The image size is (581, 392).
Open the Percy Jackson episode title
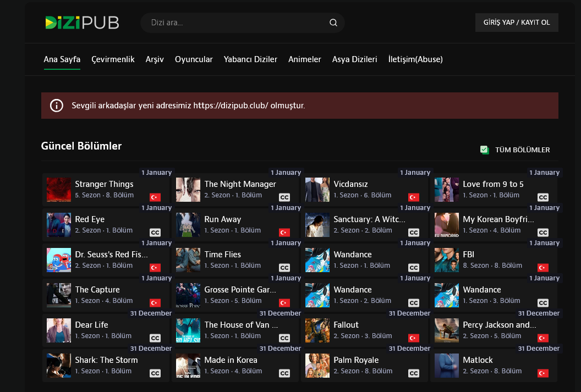(x=499, y=325)
